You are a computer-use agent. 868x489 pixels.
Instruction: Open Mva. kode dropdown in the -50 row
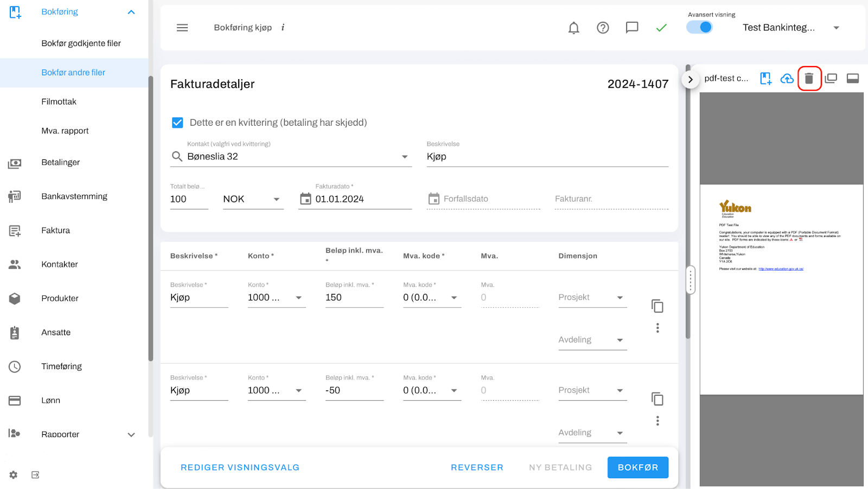coord(432,390)
